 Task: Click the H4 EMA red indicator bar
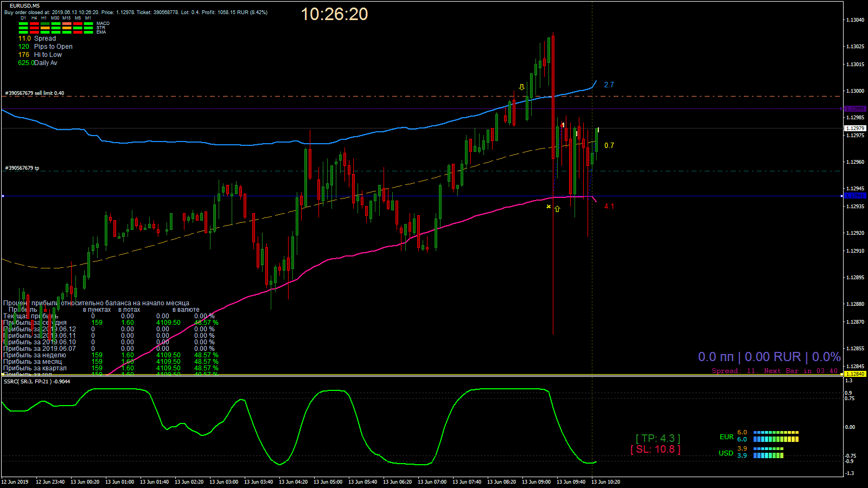pos(34,33)
